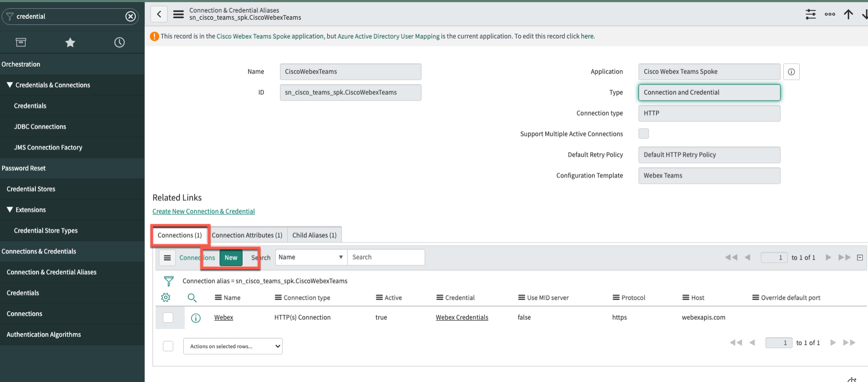Tick select-all checkbox beside row actions
This screenshot has height=382, width=868.
click(x=168, y=346)
